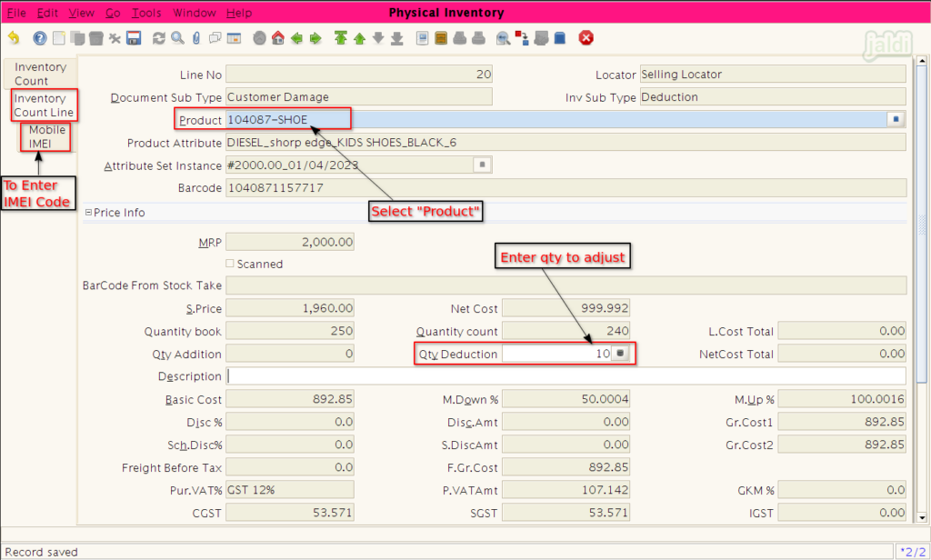Click the scrollbar up arrow

coord(922,61)
